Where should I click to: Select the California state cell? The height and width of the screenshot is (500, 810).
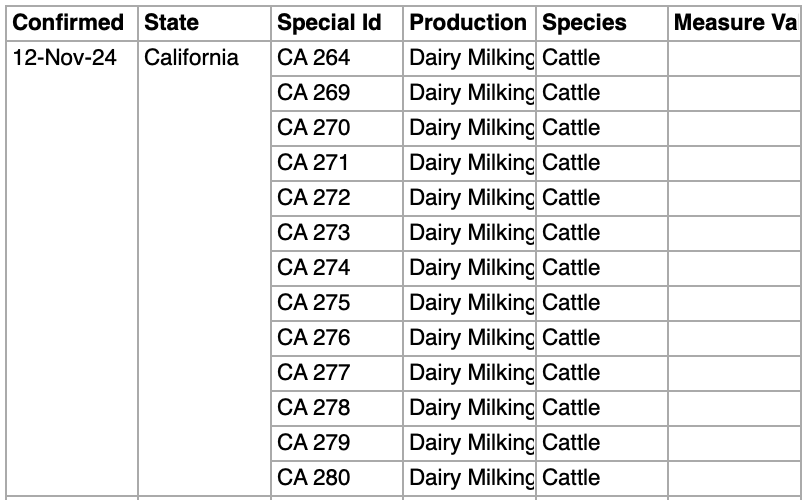pos(191,58)
